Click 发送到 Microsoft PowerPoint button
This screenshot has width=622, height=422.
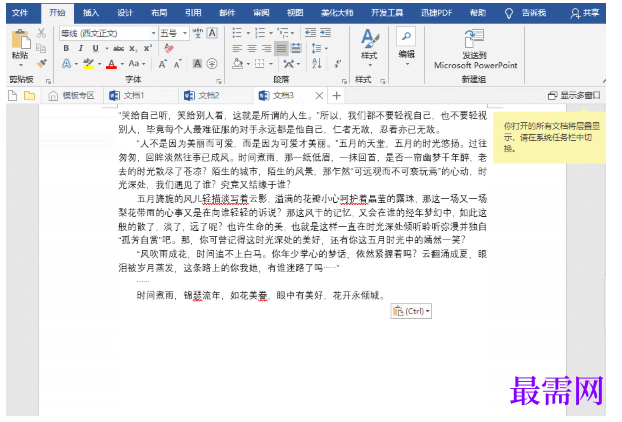tap(476, 49)
